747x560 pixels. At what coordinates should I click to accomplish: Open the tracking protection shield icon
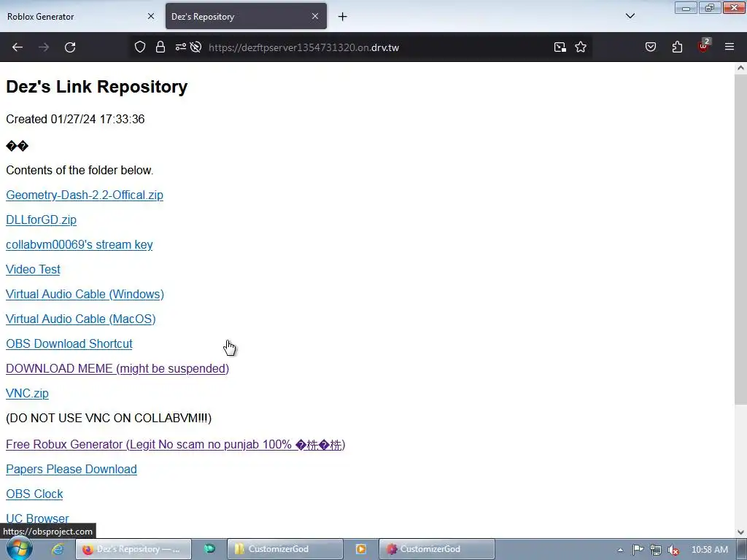point(140,47)
